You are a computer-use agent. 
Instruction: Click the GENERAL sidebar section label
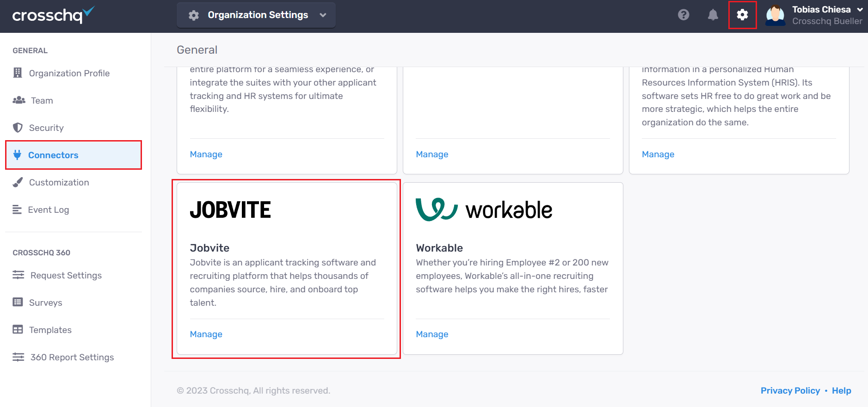(x=30, y=50)
